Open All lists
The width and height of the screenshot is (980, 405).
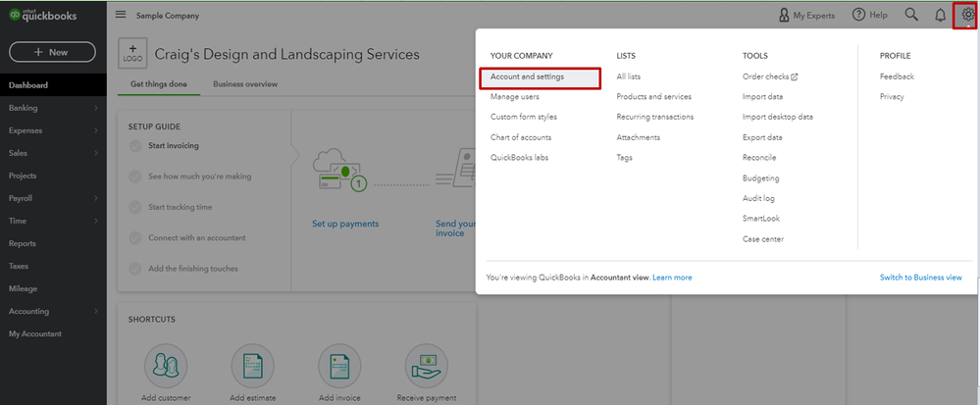click(x=628, y=76)
